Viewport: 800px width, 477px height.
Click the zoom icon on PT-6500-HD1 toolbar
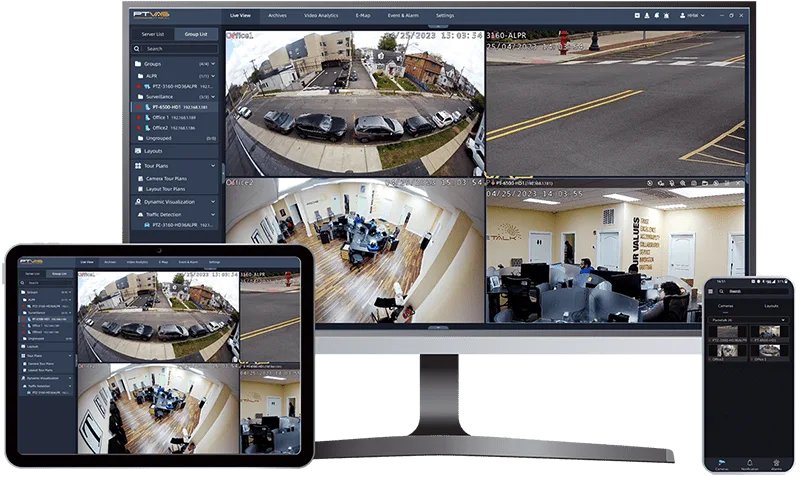[x=683, y=183]
